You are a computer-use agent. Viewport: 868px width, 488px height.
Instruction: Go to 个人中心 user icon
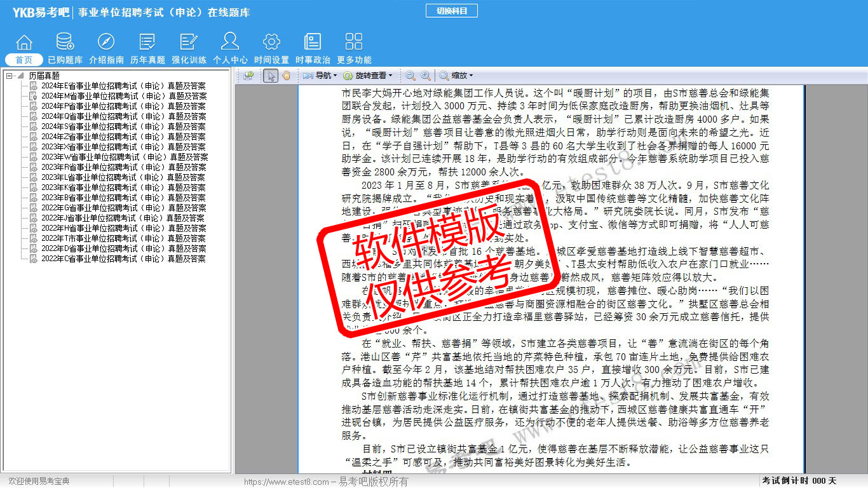click(230, 43)
